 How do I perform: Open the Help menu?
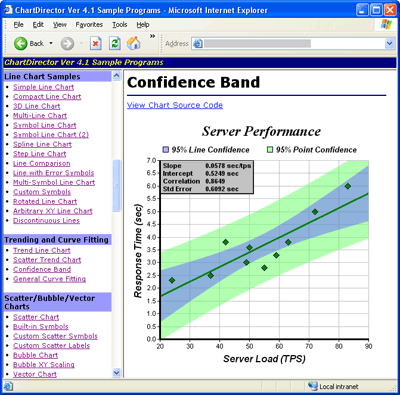[x=143, y=25]
